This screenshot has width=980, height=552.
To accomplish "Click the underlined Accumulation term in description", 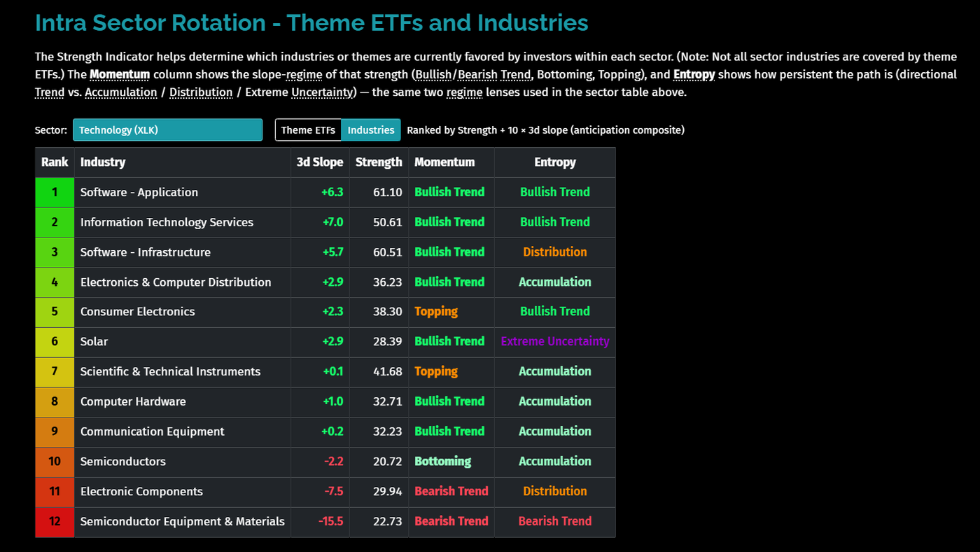I will pyautogui.click(x=121, y=92).
